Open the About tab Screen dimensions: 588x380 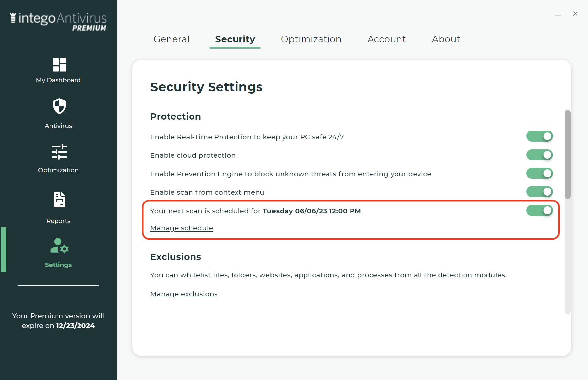click(446, 39)
